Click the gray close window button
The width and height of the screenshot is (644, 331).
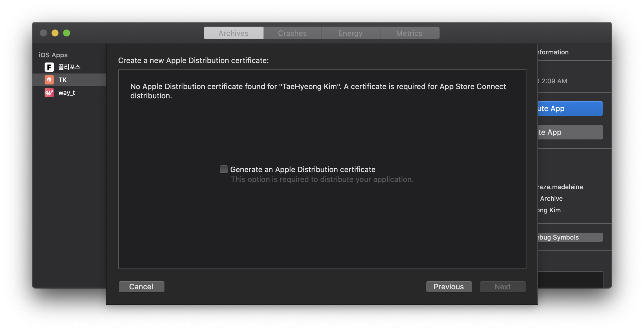pyautogui.click(x=43, y=33)
